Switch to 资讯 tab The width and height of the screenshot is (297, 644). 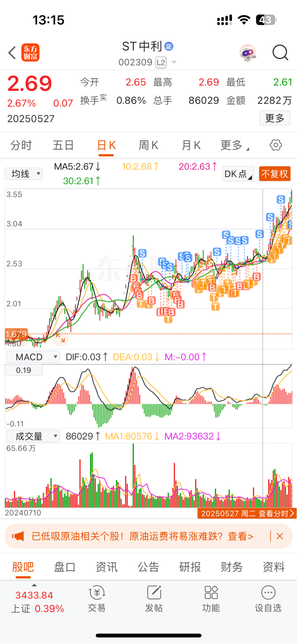click(107, 567)
